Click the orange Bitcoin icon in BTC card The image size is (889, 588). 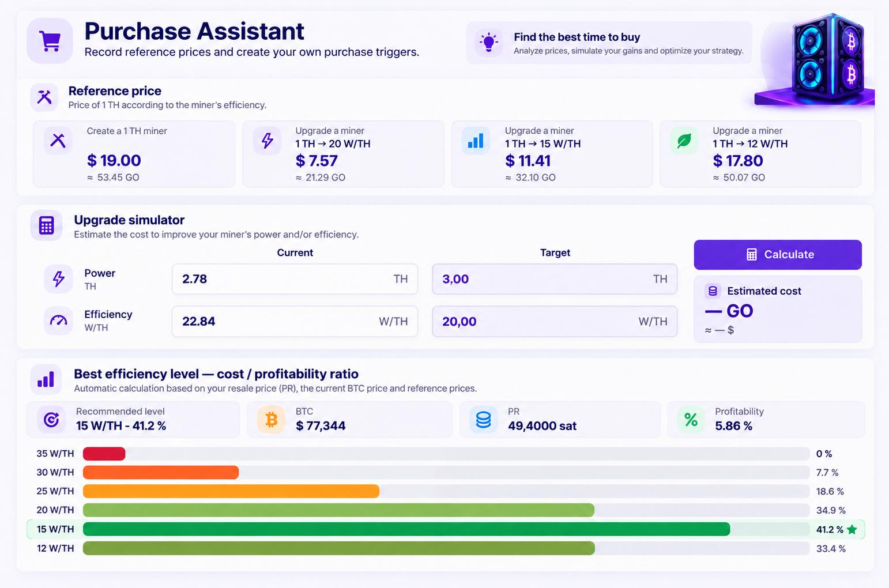(x=271, y=419)
